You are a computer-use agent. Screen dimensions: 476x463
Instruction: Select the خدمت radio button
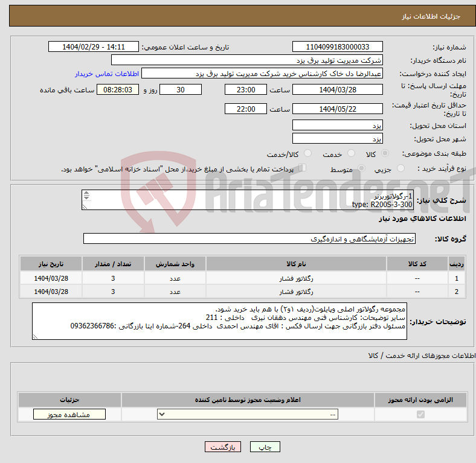351,153
